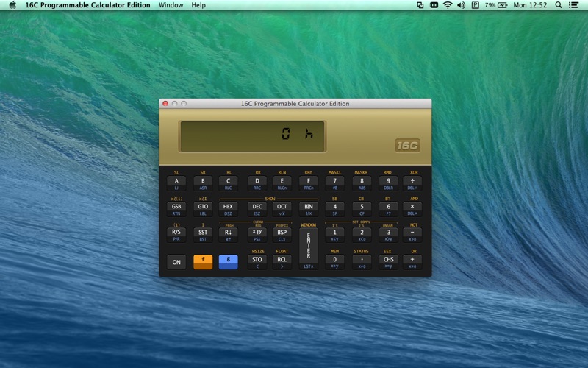Viewport: 588px width, 368px height.
Task: Switch display to DEC mode
Action: click(x=257, y=209)
